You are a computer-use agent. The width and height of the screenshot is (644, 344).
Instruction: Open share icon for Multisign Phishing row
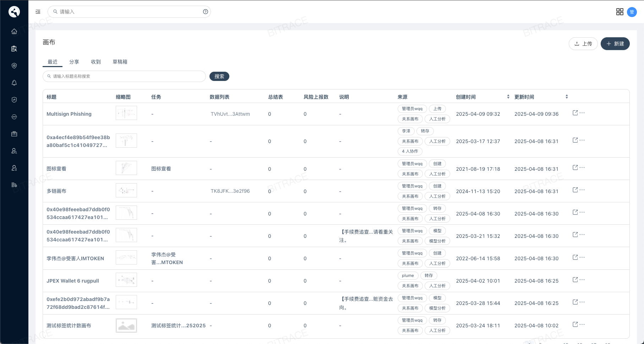click(575, 113)
